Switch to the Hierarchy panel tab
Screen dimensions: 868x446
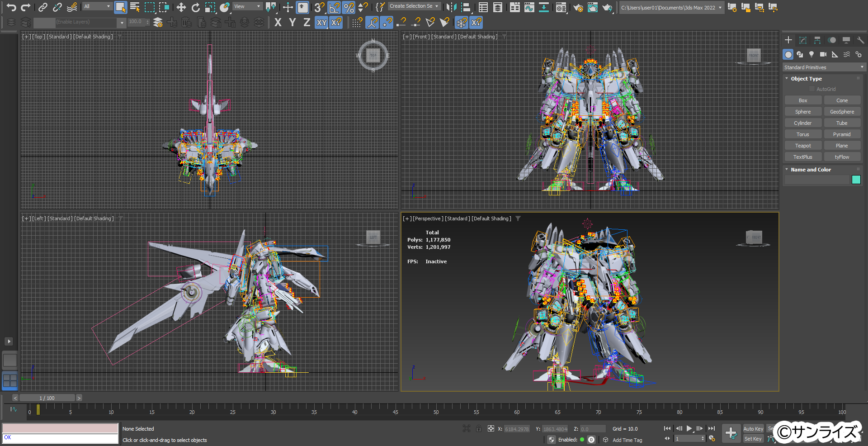tap(817, 40)
